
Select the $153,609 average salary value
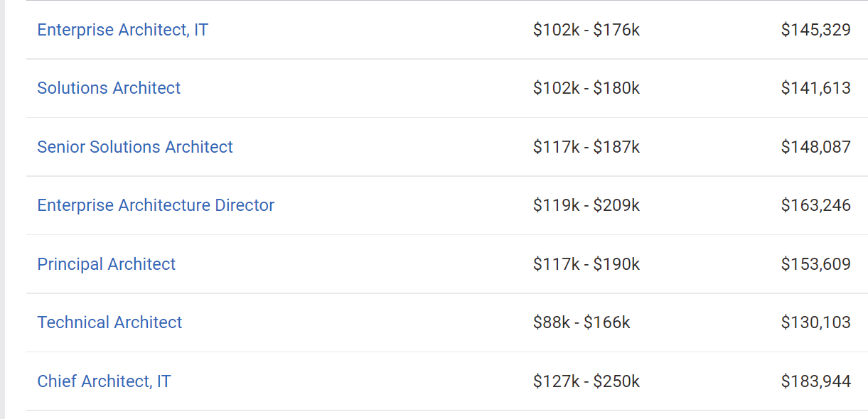pos(815,264)
